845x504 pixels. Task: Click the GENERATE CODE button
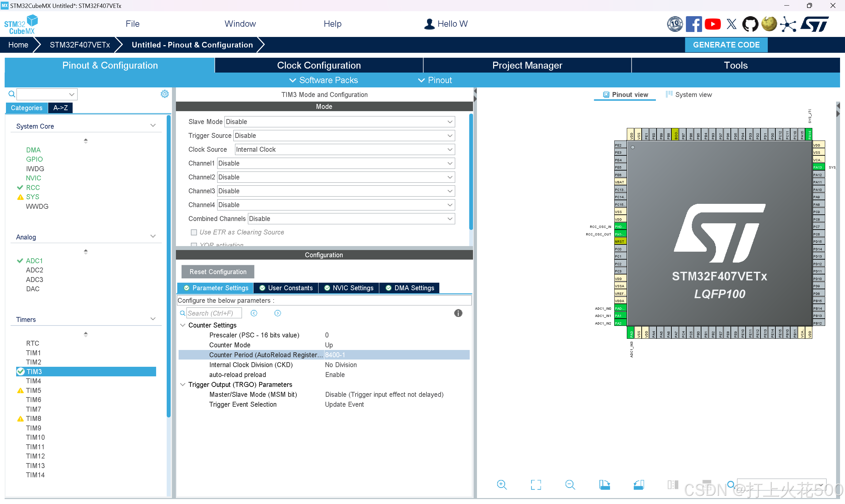(726, 45)
